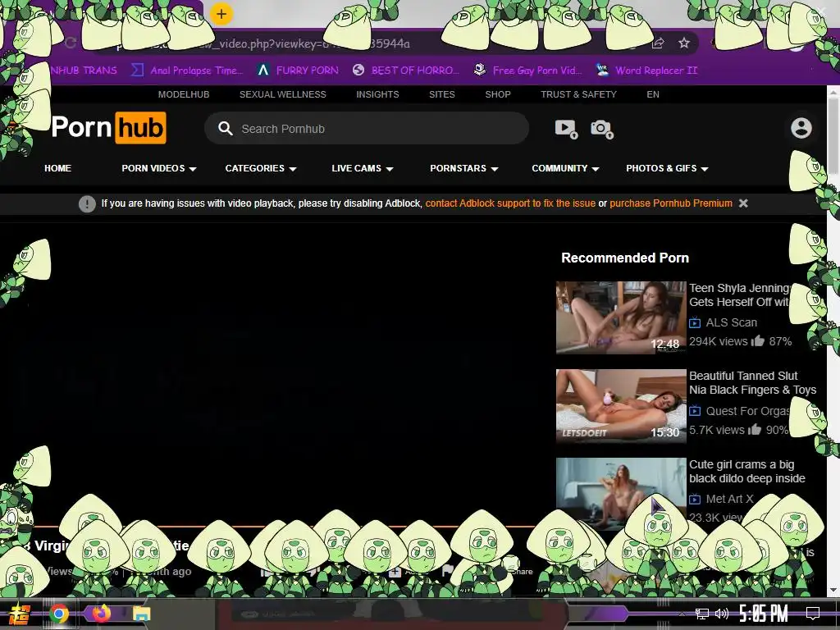Open the recommended video thumbnail lasting 12:48
The image size is (840, 630).
point(621,317)
